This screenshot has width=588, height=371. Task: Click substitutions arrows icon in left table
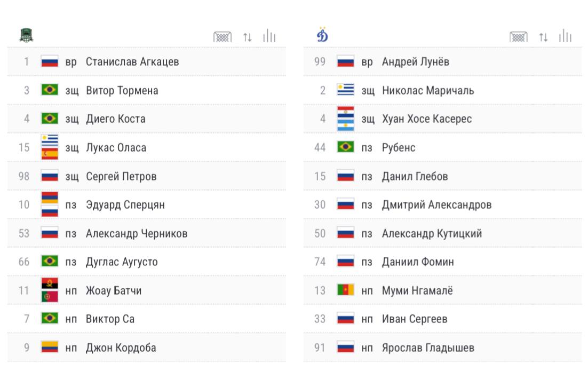tap(247, 37)
